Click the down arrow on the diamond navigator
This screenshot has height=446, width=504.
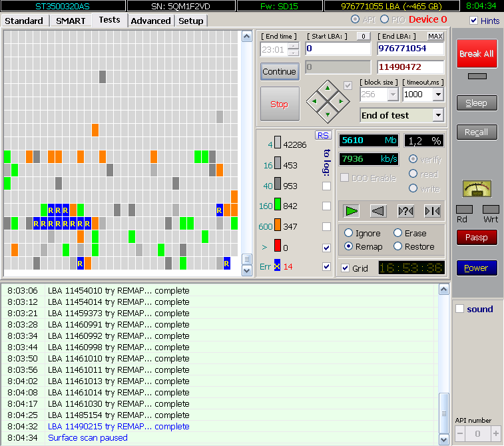click(328, 114)
